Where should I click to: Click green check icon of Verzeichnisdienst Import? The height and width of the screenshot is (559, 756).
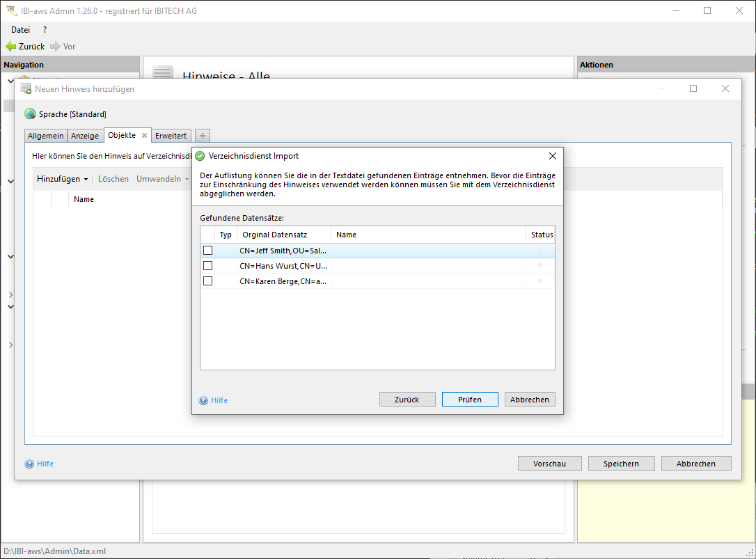(x=200, y=156)
